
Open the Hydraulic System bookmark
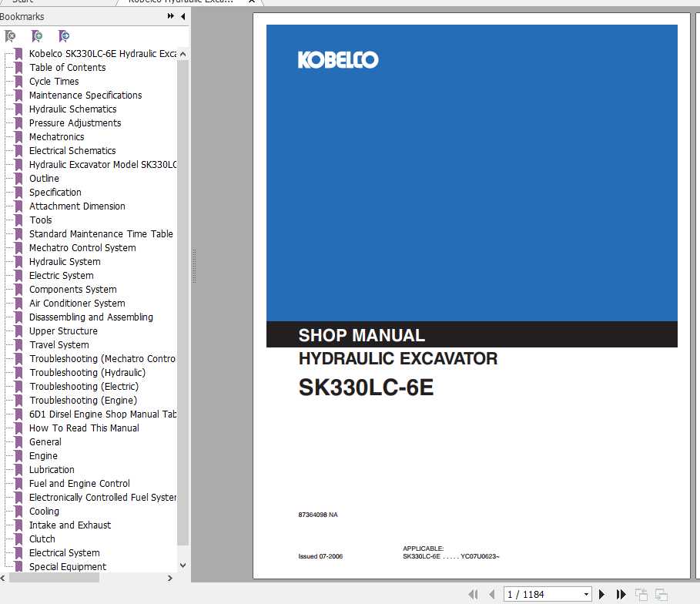pos(65,261)
